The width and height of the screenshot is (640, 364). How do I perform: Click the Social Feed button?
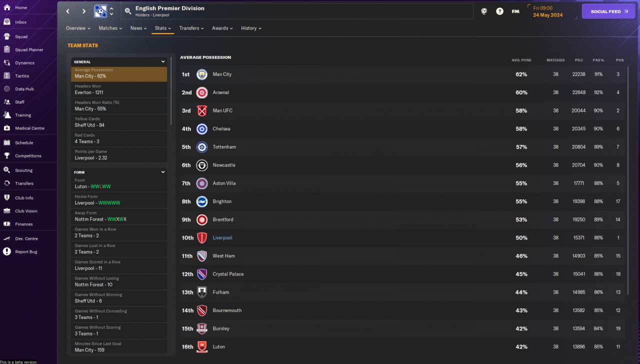tap(608, 11)
